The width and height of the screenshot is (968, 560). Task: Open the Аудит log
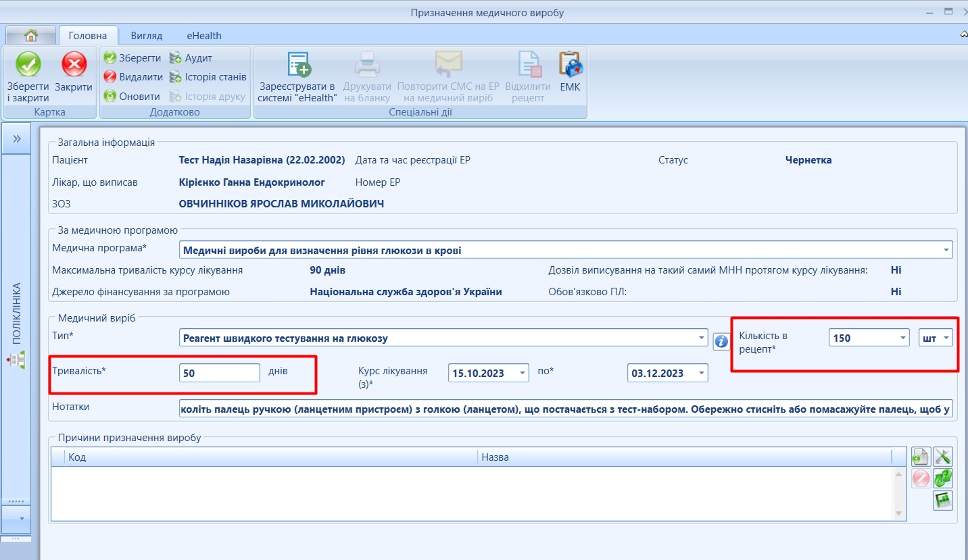tap(191, 58)
